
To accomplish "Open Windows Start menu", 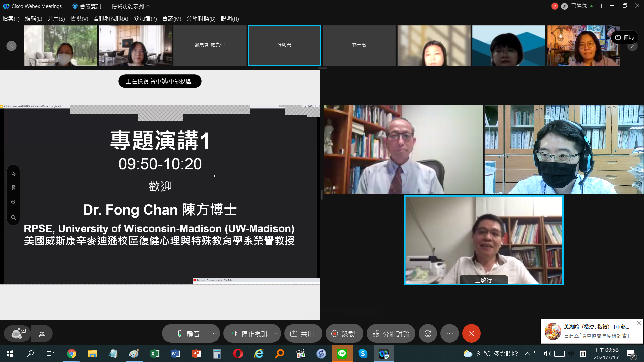I will point(10,354).
